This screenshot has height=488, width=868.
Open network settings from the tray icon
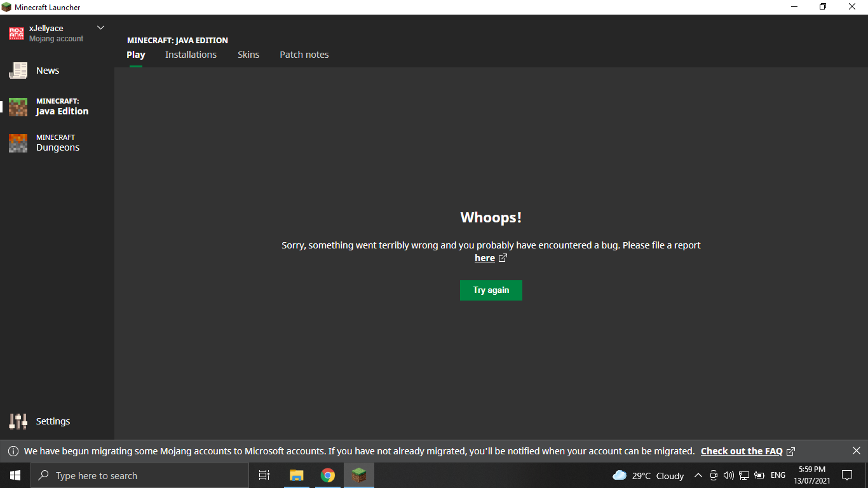[x=744, y=475]
